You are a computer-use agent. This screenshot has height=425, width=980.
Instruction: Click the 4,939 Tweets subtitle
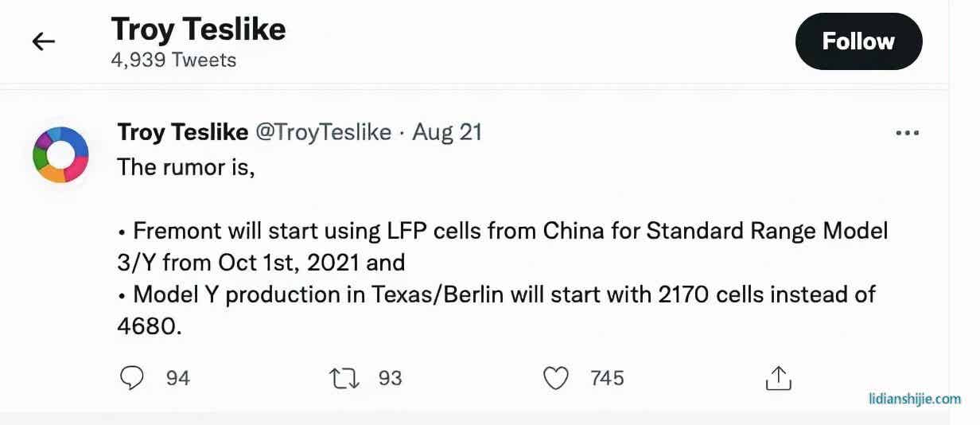[173, 60]
